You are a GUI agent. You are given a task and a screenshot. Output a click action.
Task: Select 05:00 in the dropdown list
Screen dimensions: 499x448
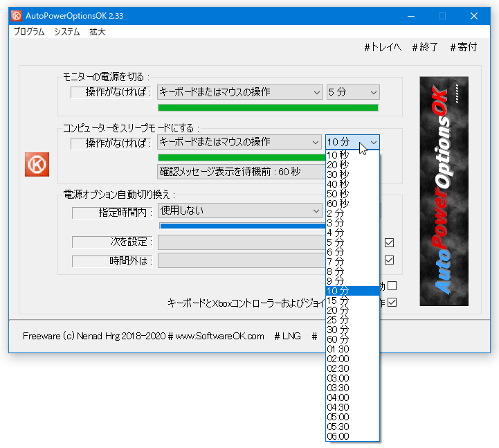(x=352, y=417)
